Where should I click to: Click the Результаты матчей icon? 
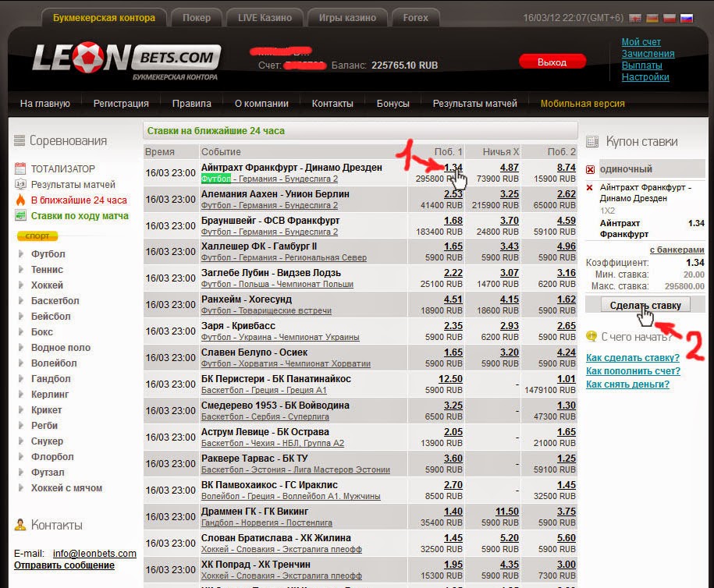[20, 184]
